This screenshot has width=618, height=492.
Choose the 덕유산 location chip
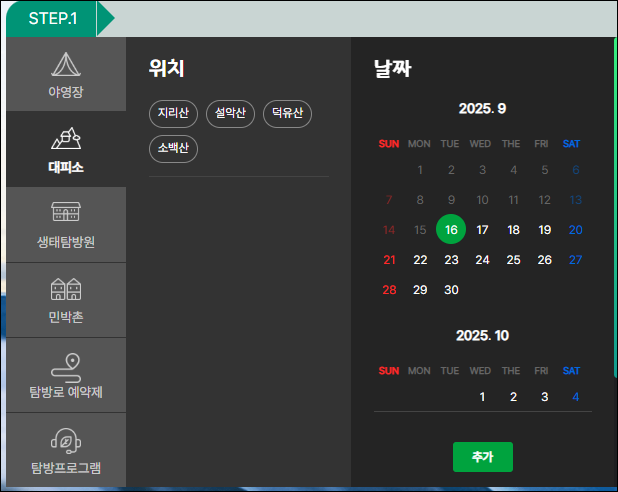click(287, 114)
